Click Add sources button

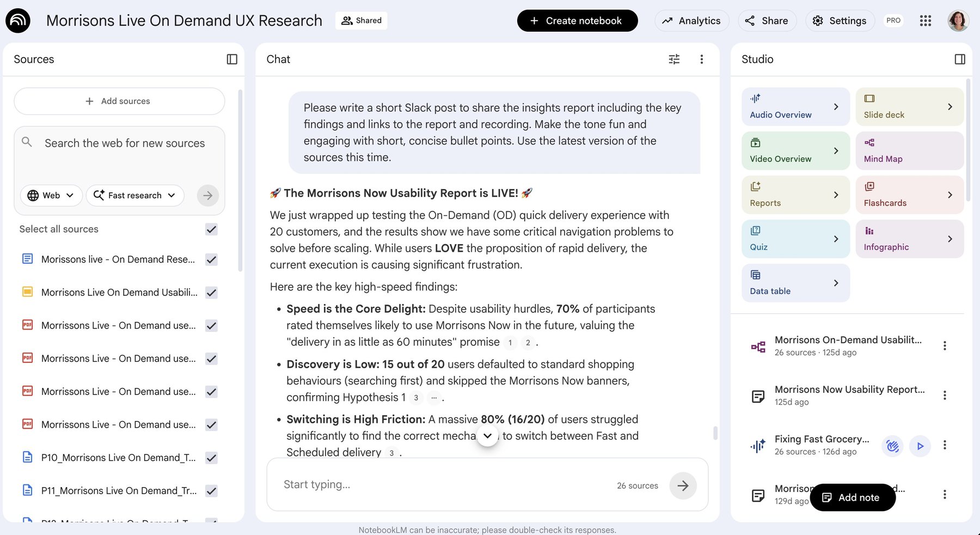[119, 101]
